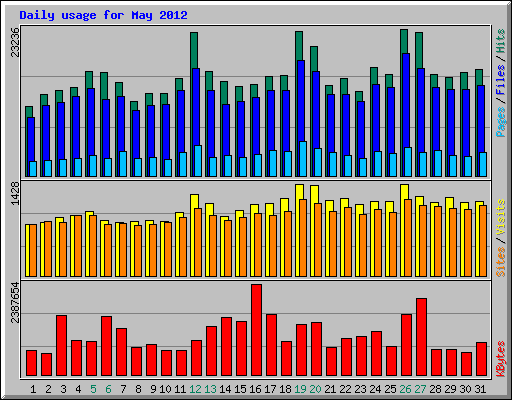Click the red KBytes bar for day 27
The width and height of the screenshot is (512, 400).
421,337
